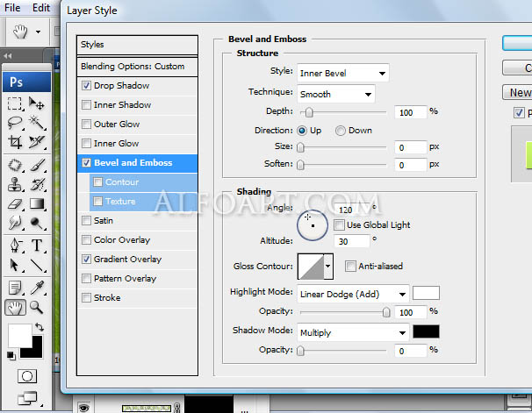Check Use Global Light
The height and width of the screenshot is (413, 532).
tap(339, 225)
